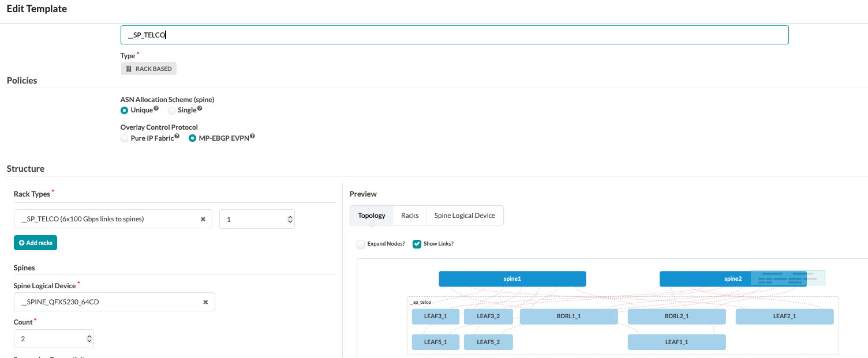Click the "Overlay Control Protocol" label

coord(159,127)
